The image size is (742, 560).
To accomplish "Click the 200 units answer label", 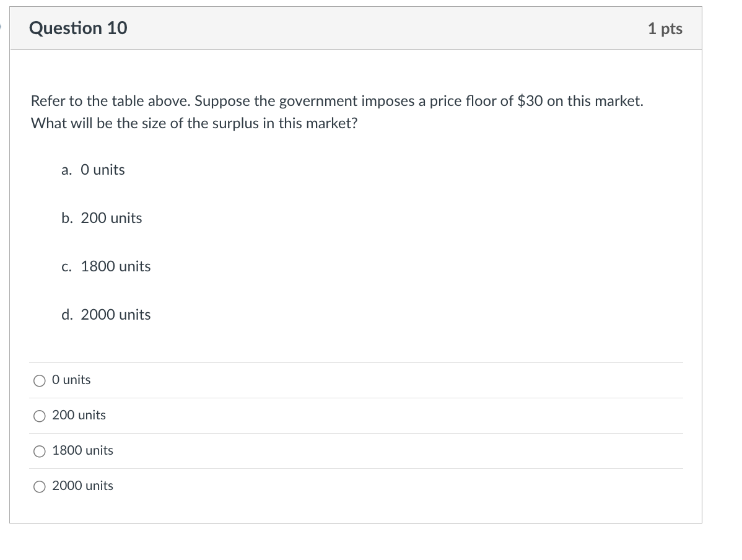I will point(78,415).
